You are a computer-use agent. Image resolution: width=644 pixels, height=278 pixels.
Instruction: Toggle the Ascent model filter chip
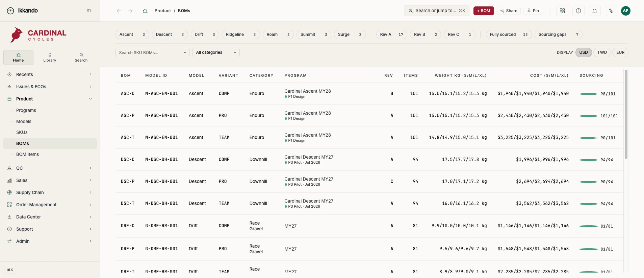(x=132, y=34)
